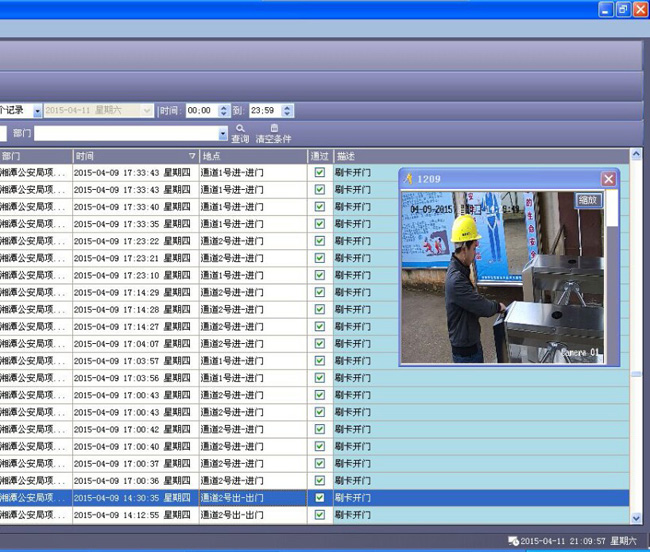Restore the main window size
Screen dimensions: 650x552
[x=622, y=9]
